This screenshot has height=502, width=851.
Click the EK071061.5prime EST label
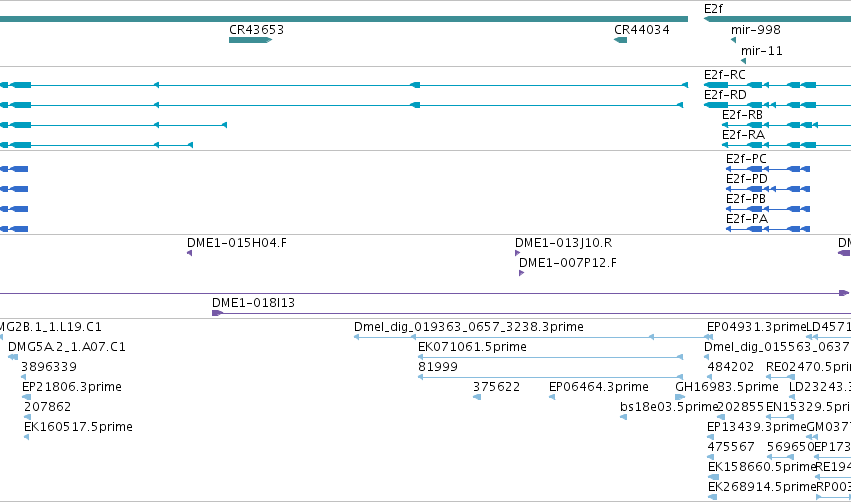click(x=472, y=347)
